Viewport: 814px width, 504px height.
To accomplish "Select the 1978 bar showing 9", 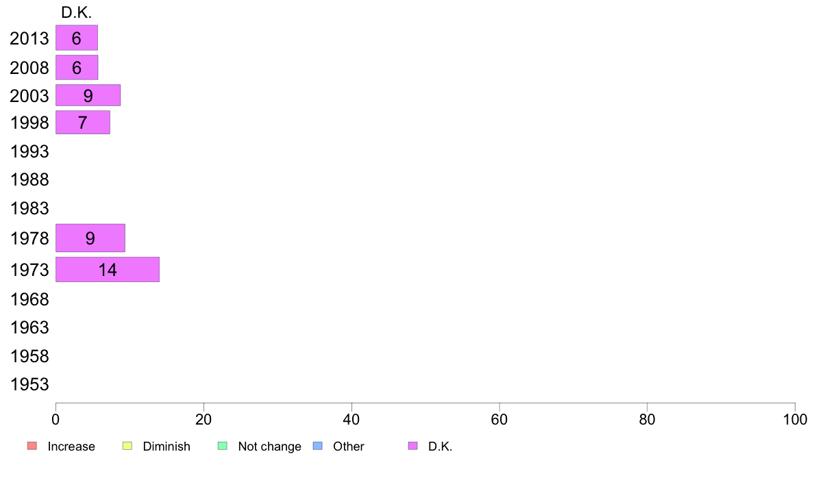I will coord(90,238).
